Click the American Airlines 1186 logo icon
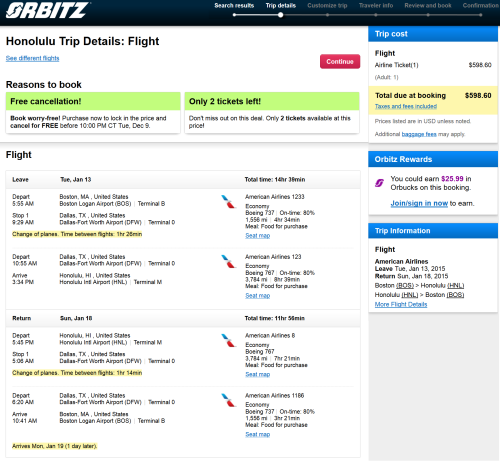 point(229,400)
